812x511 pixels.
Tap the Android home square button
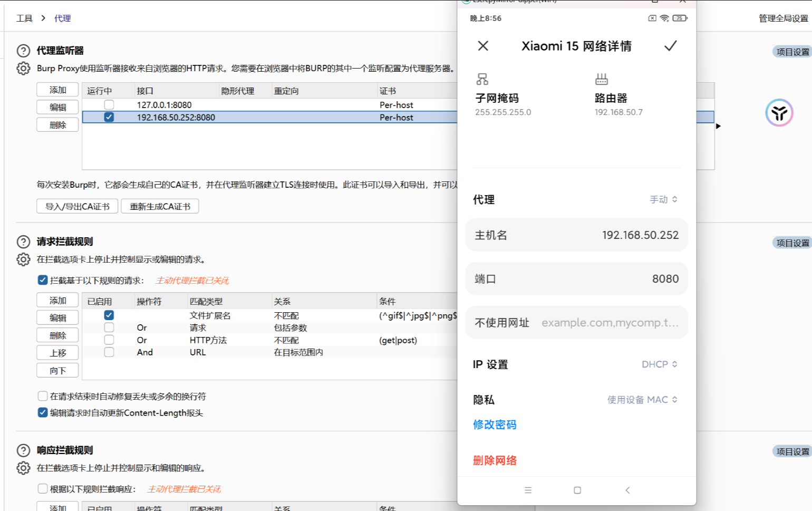coord(577,490)
